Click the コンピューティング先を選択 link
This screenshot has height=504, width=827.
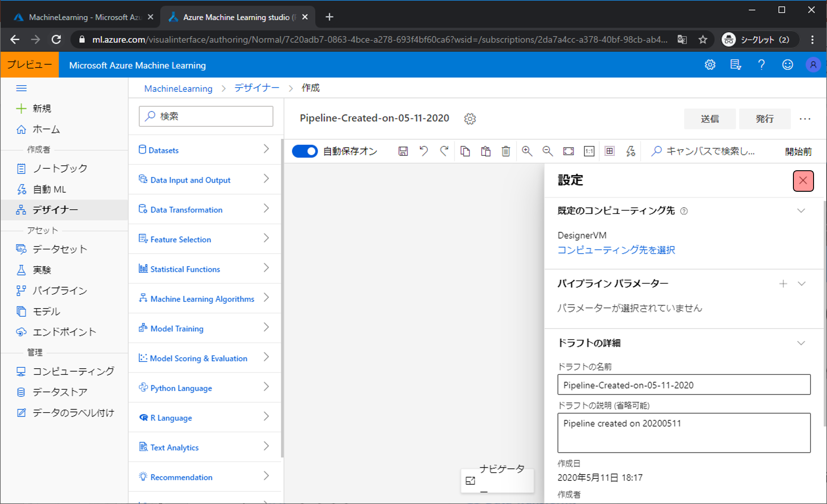click(616, 250)
